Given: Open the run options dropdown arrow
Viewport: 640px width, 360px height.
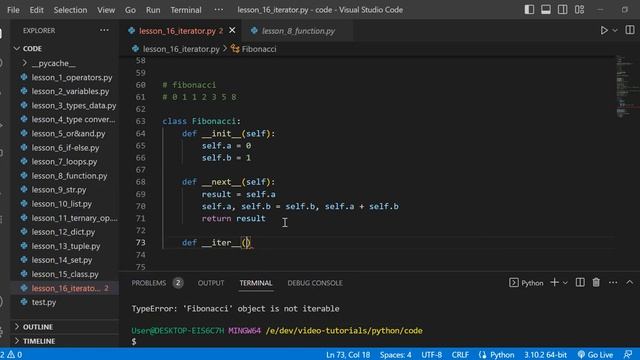Looking at the screenshot, I should click(615, 30).
